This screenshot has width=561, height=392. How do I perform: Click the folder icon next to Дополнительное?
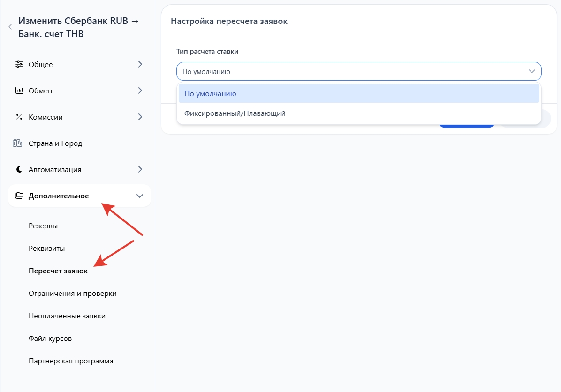coord(19,196)
